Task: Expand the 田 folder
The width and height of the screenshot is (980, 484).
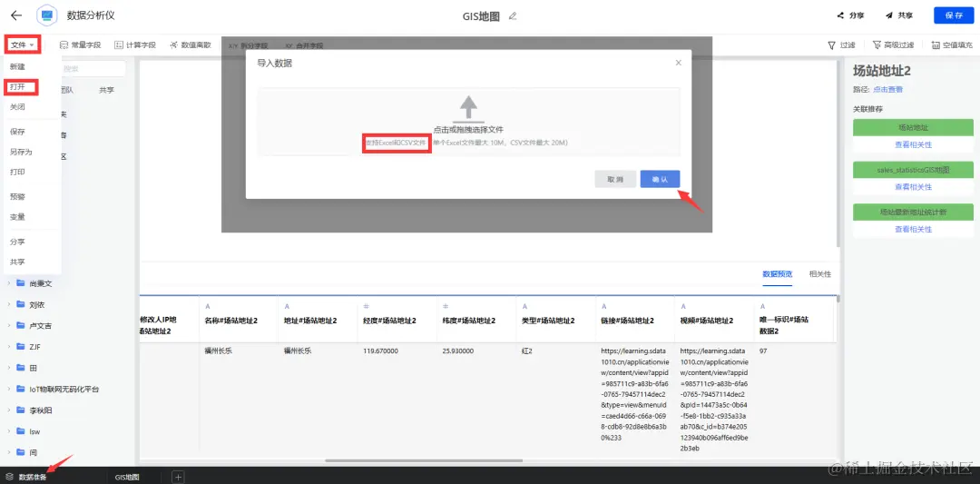Action: point(9,369)
